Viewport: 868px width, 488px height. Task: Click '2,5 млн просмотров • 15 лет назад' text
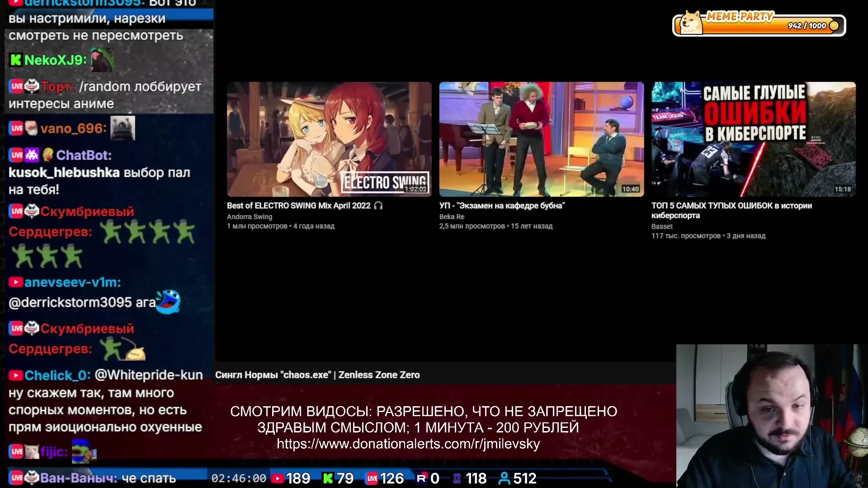point(496,226)
